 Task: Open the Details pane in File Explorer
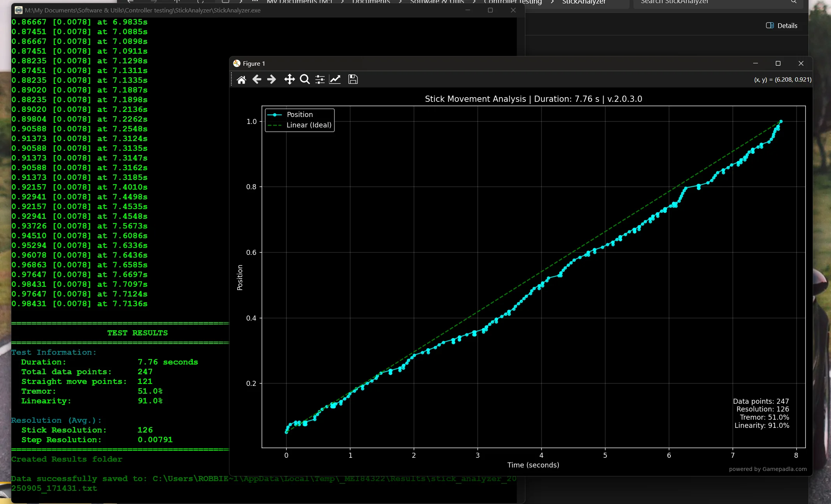pos(782,26)
